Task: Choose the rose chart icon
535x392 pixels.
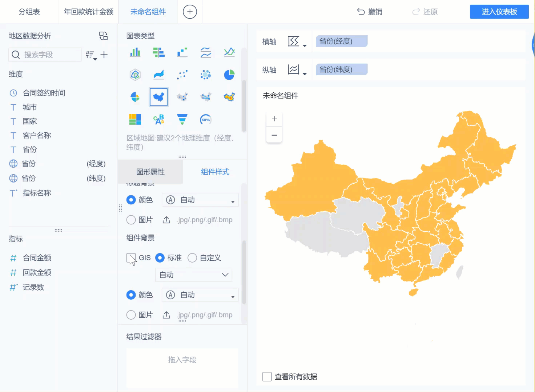Action: pyautogui.click(x=135, y=97)
